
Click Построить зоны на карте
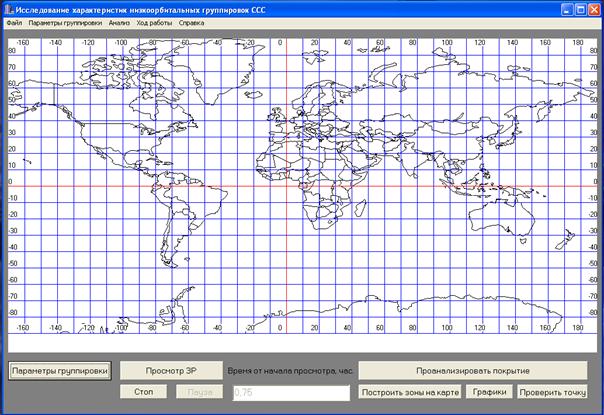[x=410, y=392]
